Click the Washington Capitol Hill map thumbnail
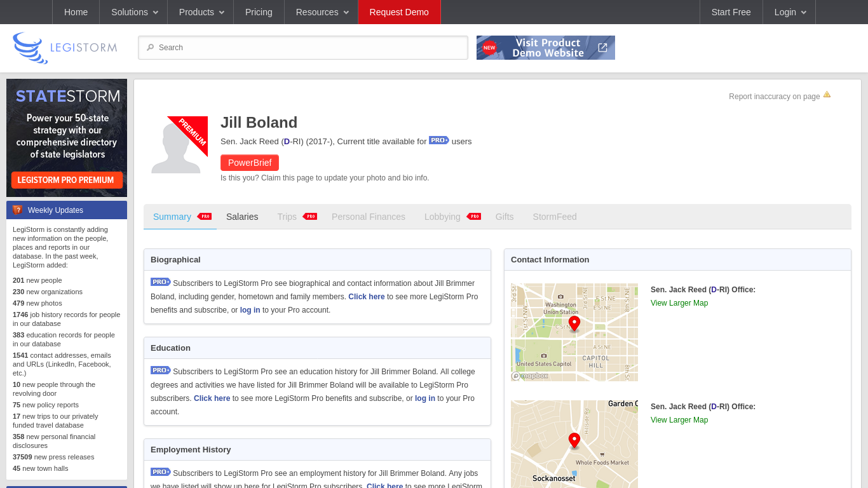This screenshot has height=488, width=868. tap(574, 332)
